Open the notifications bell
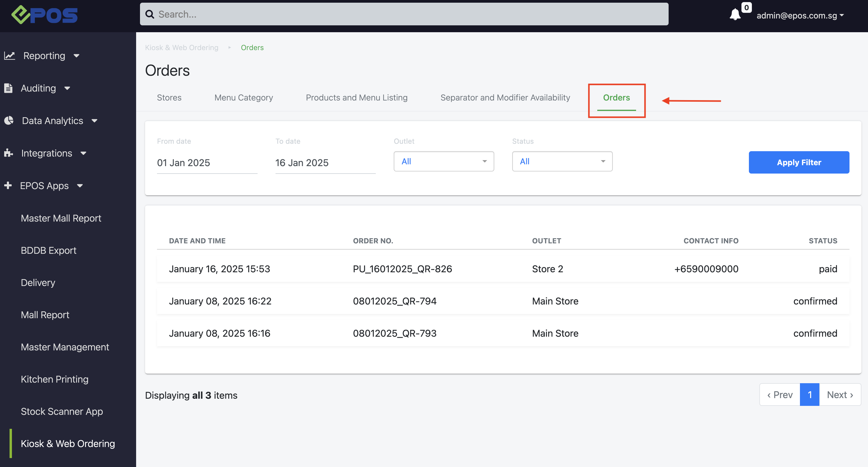Screen dimensions: 868x467 click(735, 15)
